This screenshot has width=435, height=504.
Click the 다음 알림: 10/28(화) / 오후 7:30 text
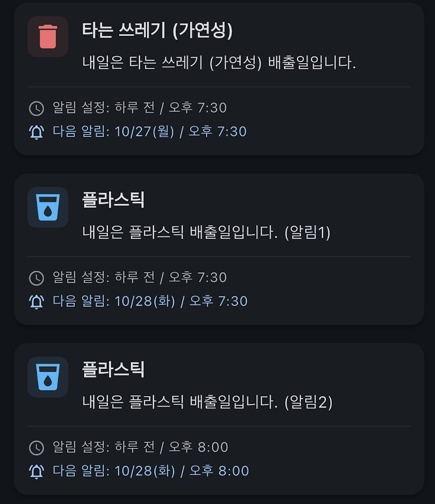tap(150, 301)
